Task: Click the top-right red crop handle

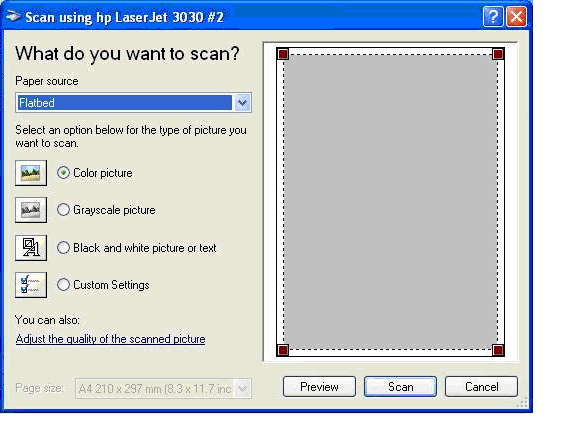Action: 498,54
